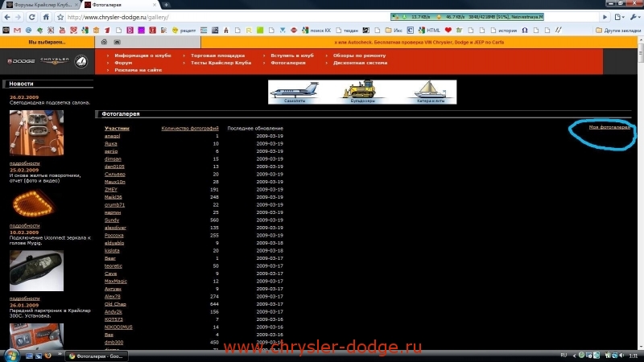Open gallery of member crumb71
Viewport: 644px width, 362px height.
pyautogui.click(x=114, y=205)
